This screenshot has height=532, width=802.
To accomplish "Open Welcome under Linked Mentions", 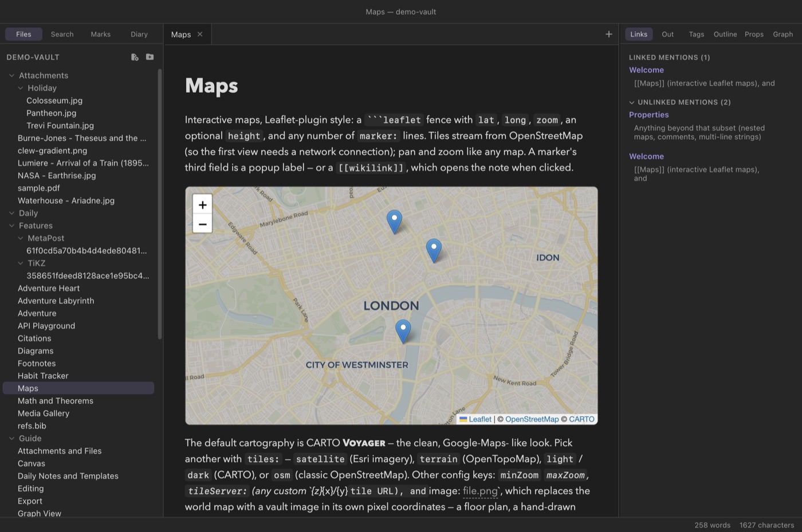I will pos(646,70).
